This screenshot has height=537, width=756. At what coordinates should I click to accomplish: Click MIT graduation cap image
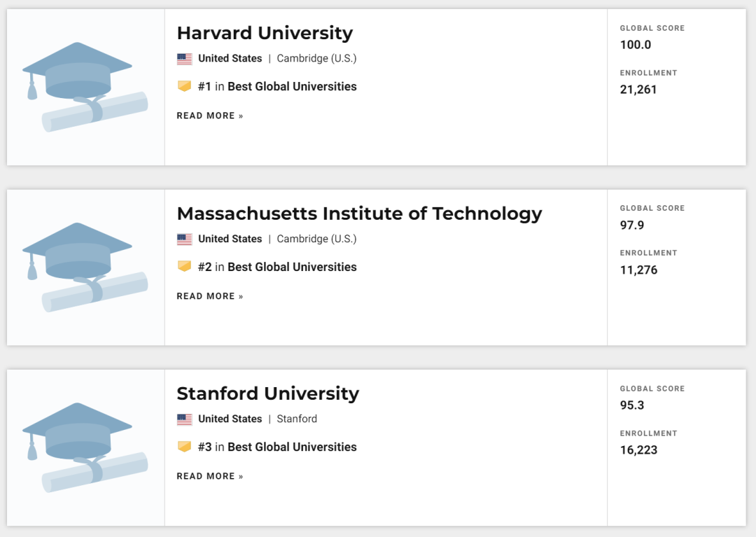[x=85, y=267]
